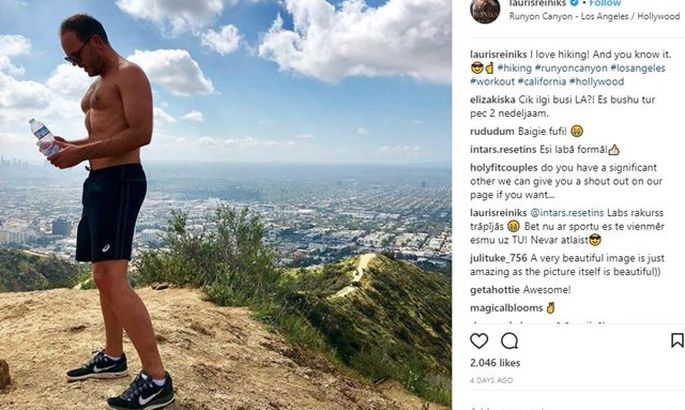Open comments via the speech bubble icon
The width and height of the screenshot is (685, 410).
tap(509, 341)
